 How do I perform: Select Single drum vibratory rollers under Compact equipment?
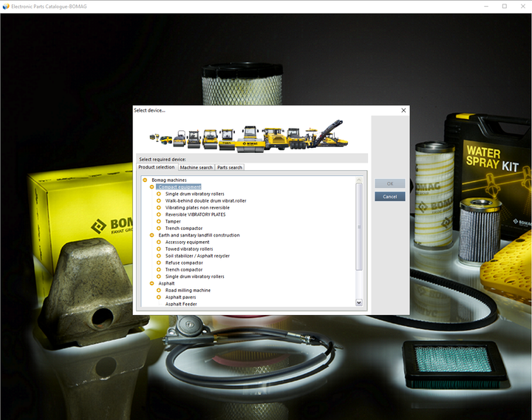[195, 194]
